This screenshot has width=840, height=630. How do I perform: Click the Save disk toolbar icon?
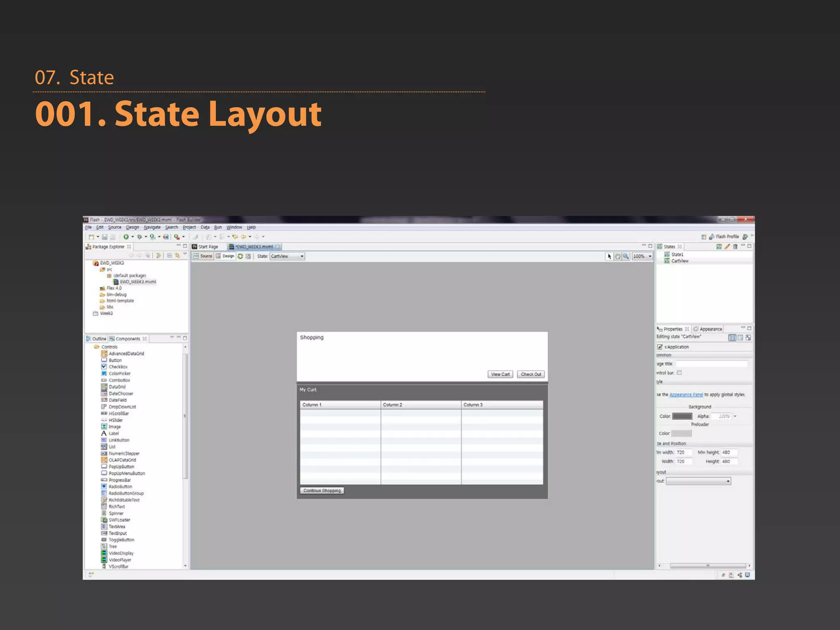click(x=105, y=237)
